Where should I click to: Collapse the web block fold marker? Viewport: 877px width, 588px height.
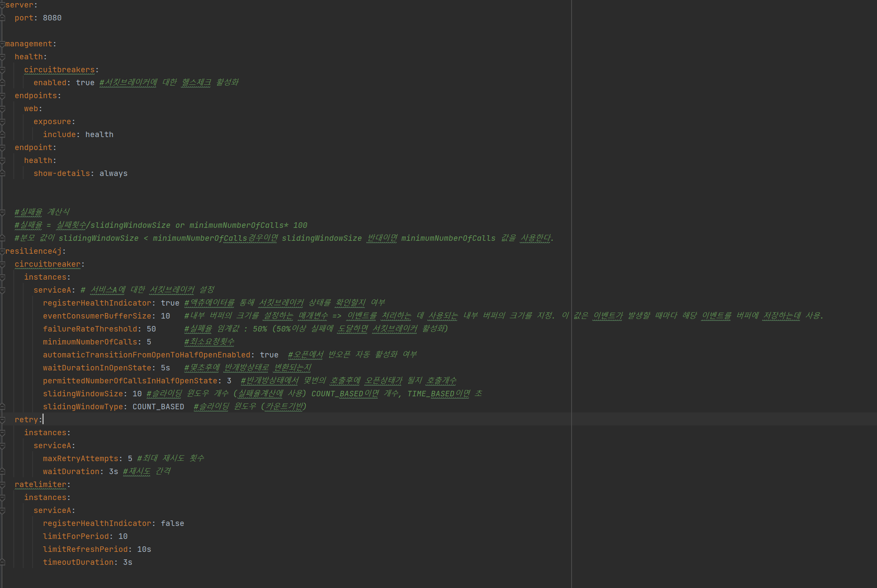(2, 109)
